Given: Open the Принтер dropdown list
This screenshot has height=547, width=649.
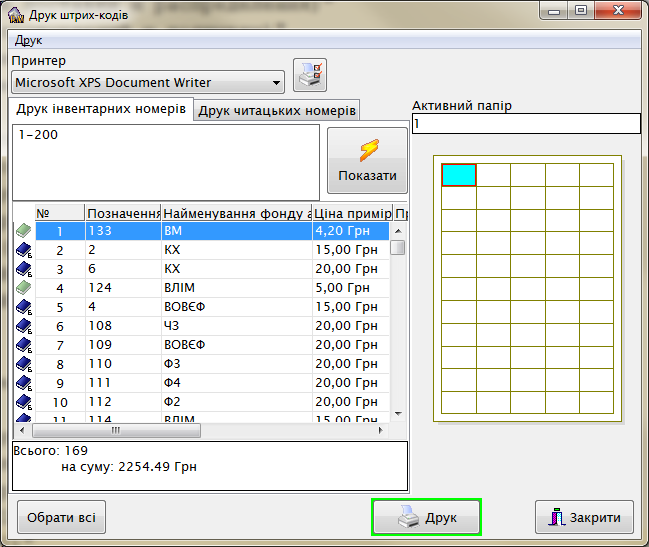Looking at the screenshot, I should point(277,83).
